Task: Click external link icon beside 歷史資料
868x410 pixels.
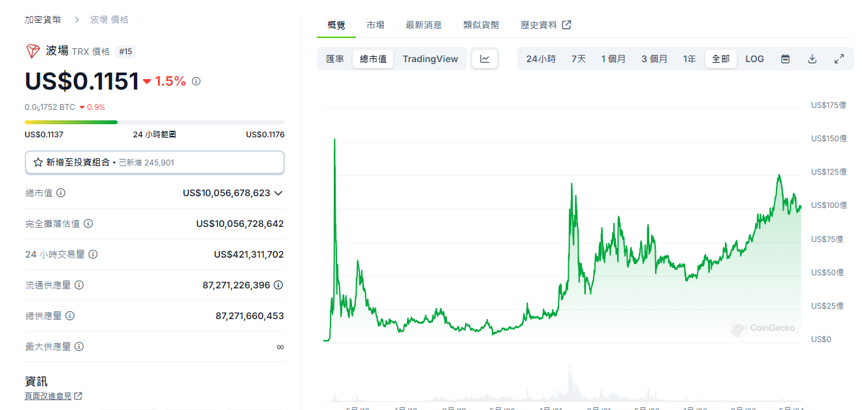Action: click(567, 25)
